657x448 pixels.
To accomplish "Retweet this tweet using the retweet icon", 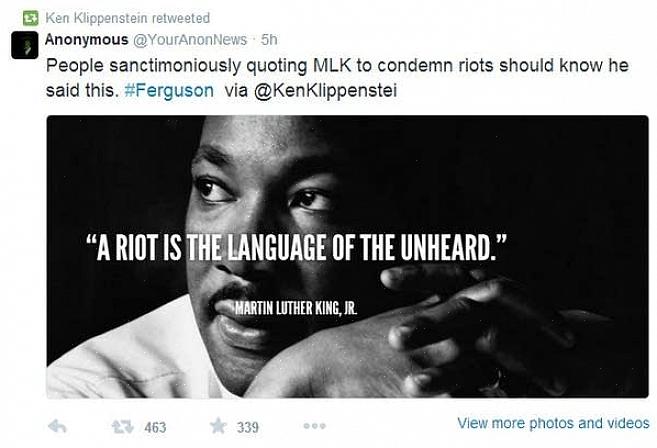I will (123, 426).
